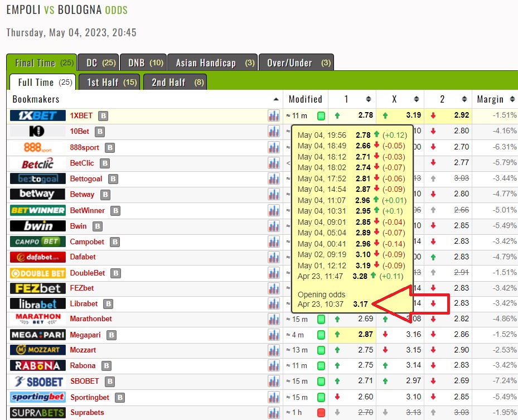Click the red status indicator in Suprabets row

point(321,413)
